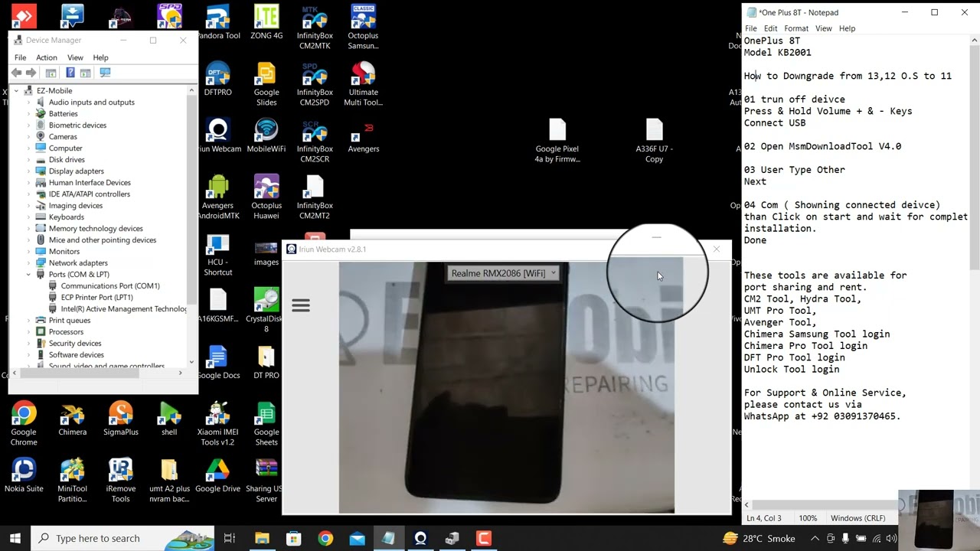Open SigmaPlus desktop icon
Image resolution: width=980 pixels, height=551 pixels.
[121, 419]
